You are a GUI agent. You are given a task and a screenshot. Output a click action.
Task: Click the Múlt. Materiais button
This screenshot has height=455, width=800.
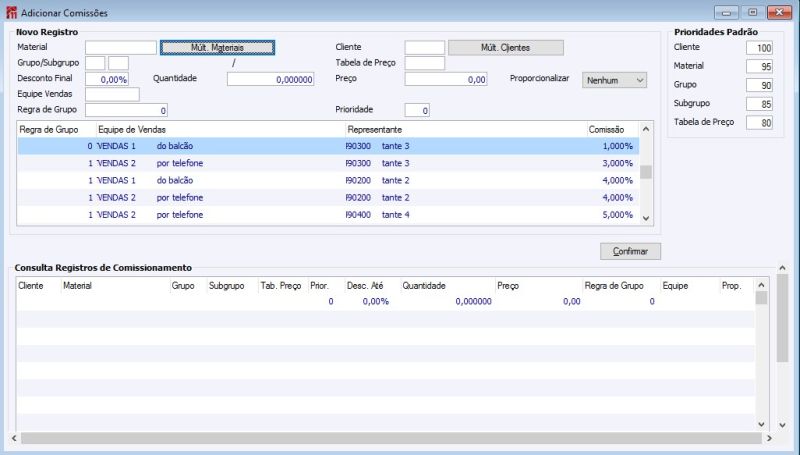click(x=217, y=47)
